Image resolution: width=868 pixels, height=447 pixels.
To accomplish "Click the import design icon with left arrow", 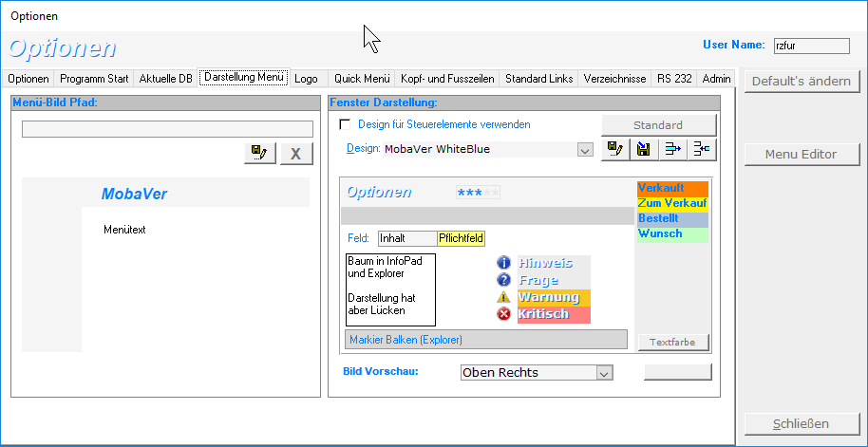I will (x=702, y=149).
